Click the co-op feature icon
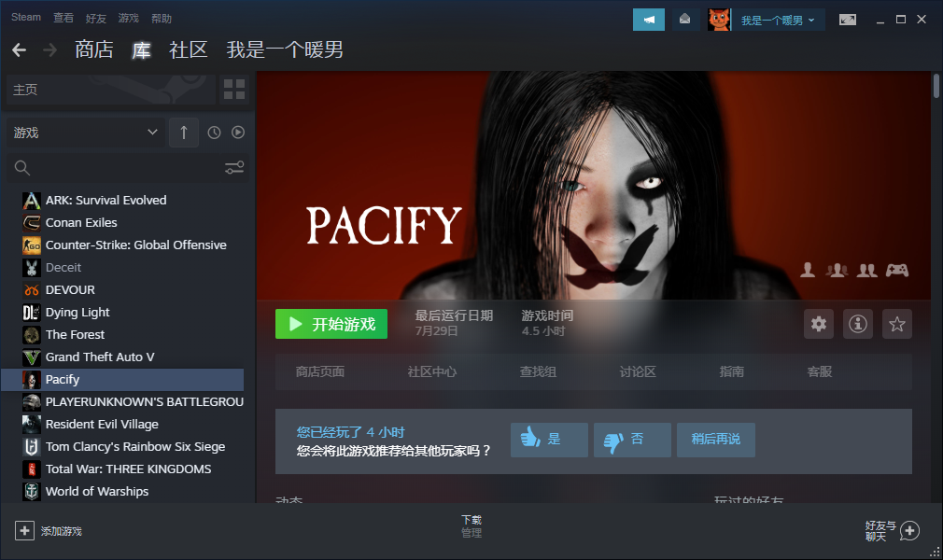 (866, 270)
